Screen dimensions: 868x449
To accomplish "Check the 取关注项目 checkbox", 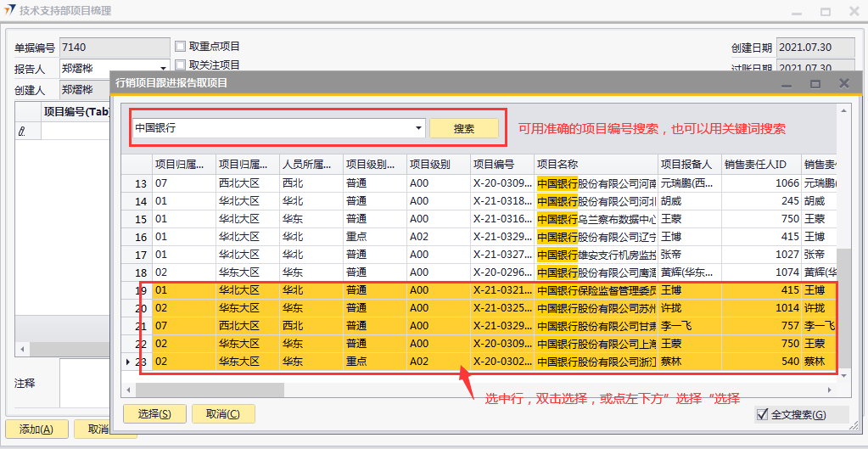I will click(180, 65).
